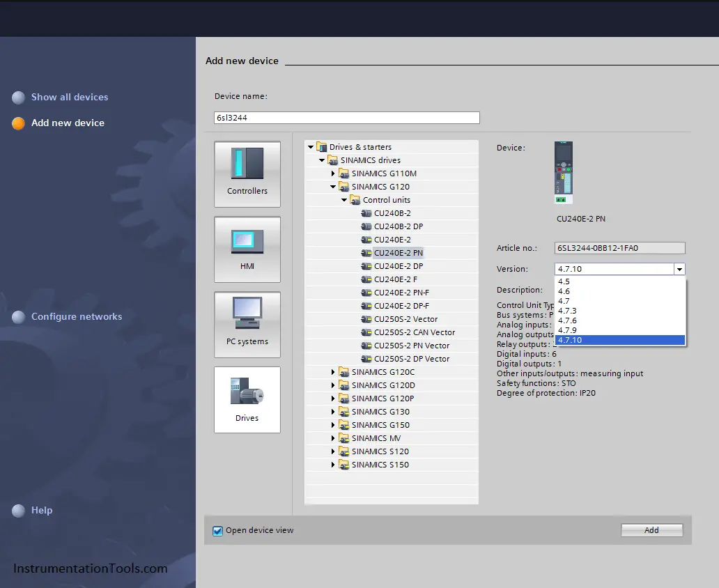This screenshot has width=719, height=588.
Task: Select the Drives category icon
Action: click(247, 400)
